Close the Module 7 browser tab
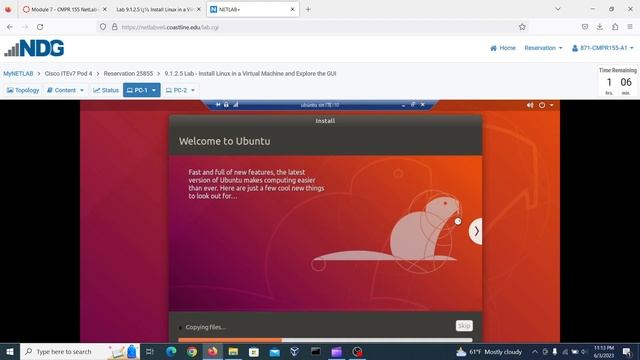 pyautogui.click(x=104, y=9)
